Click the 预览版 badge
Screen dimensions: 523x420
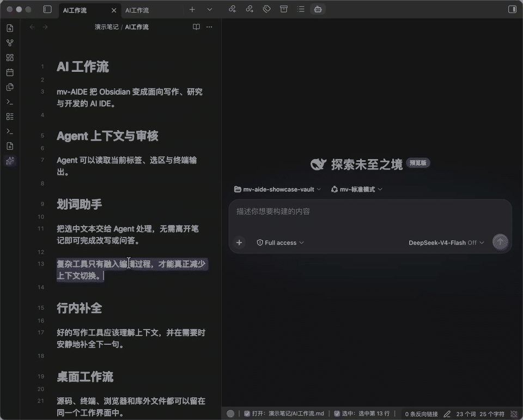coord(418,163)
